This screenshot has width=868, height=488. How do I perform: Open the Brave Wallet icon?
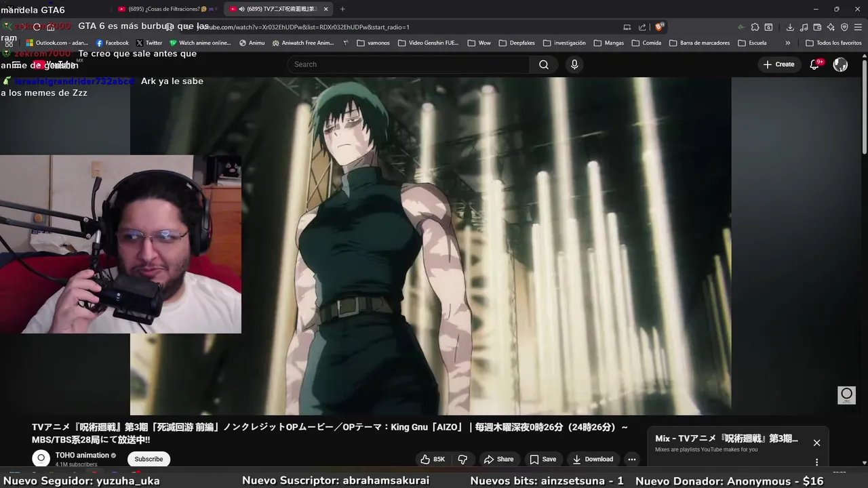[817, 27]
